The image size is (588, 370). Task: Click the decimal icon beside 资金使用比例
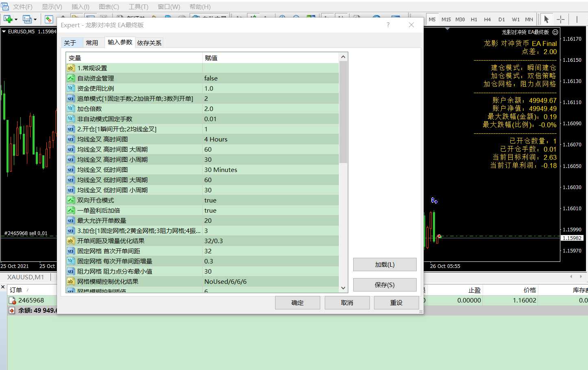pyautogui.click(x=71, y=88)
